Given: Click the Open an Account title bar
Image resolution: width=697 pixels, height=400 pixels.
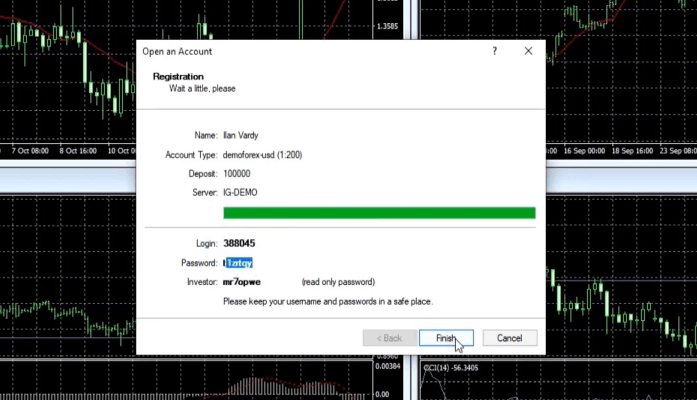Looking at the screenshot, I should (300, 51).
